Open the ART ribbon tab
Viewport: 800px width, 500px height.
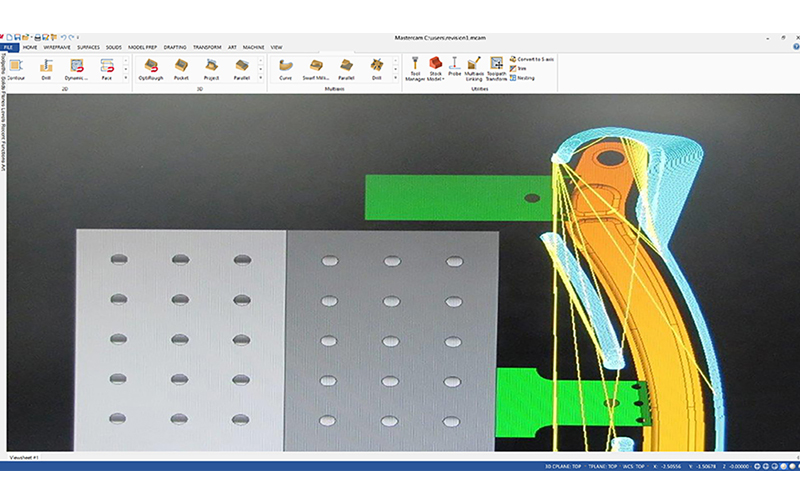[x=232, y=47]
